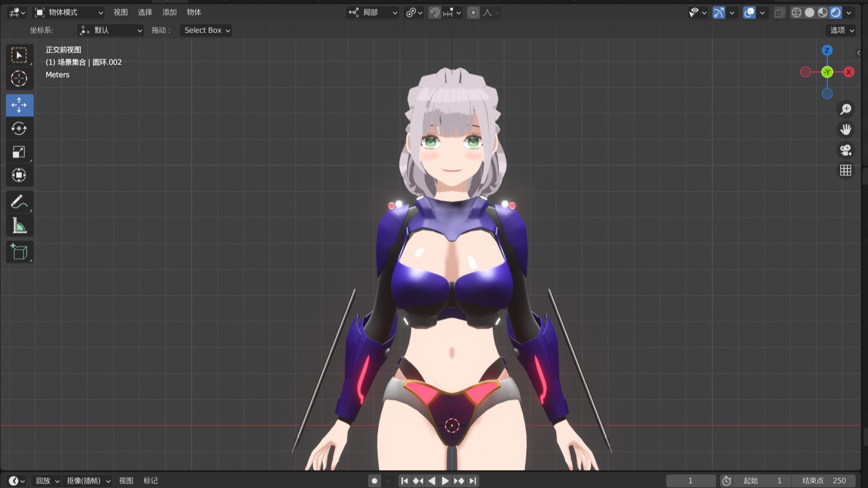Toggle viewport overlays display
The height and width of the screenshot is (488, 868).
tap(749, 12)
